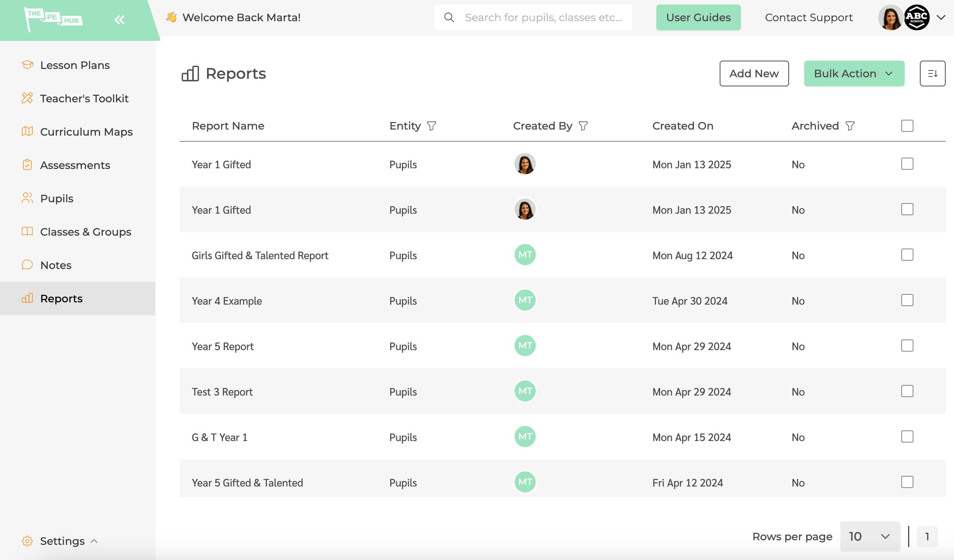Click the sort icon beside Bulk Action
This screenshot has height=560, width=954.
tap(932, 73)
